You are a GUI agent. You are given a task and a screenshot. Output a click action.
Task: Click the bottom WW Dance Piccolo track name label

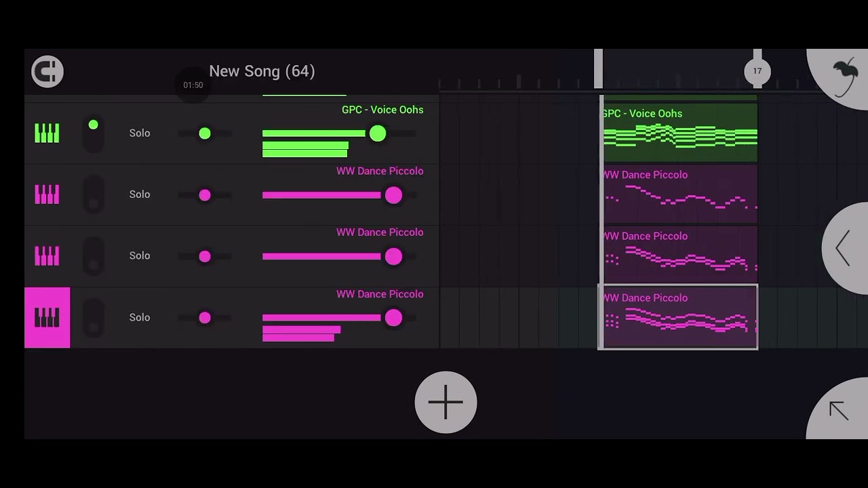click(380, 293)
